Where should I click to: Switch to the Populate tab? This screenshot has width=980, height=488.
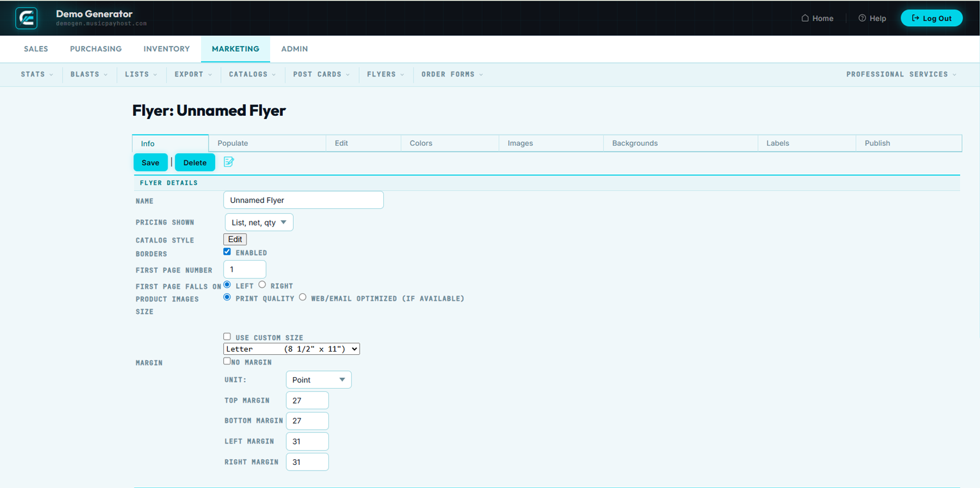[x=268, y=143]
